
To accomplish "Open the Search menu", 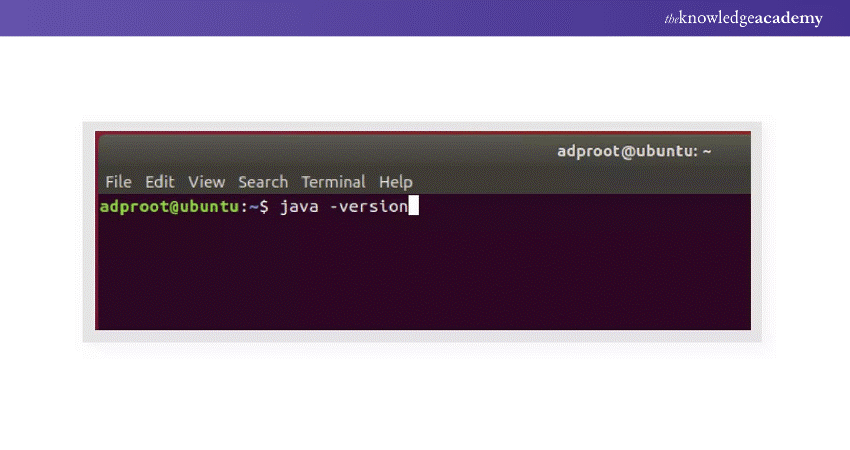I will (263, 182).
